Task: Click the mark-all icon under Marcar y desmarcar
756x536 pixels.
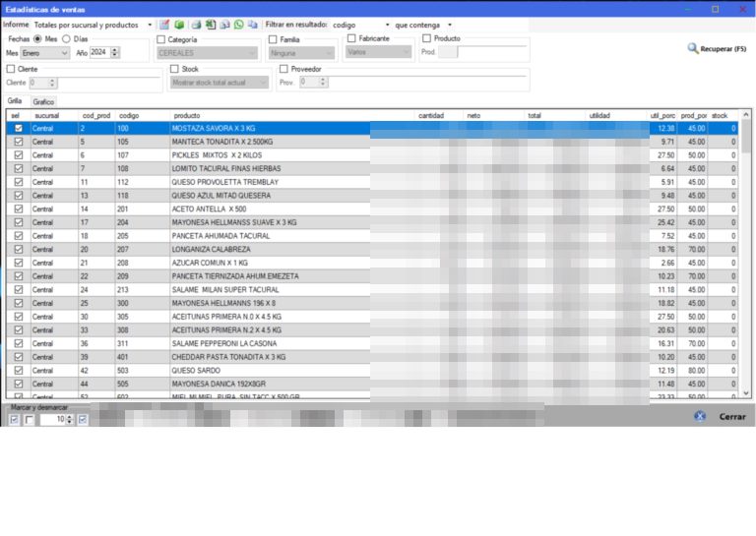Action: coord(15,420)
